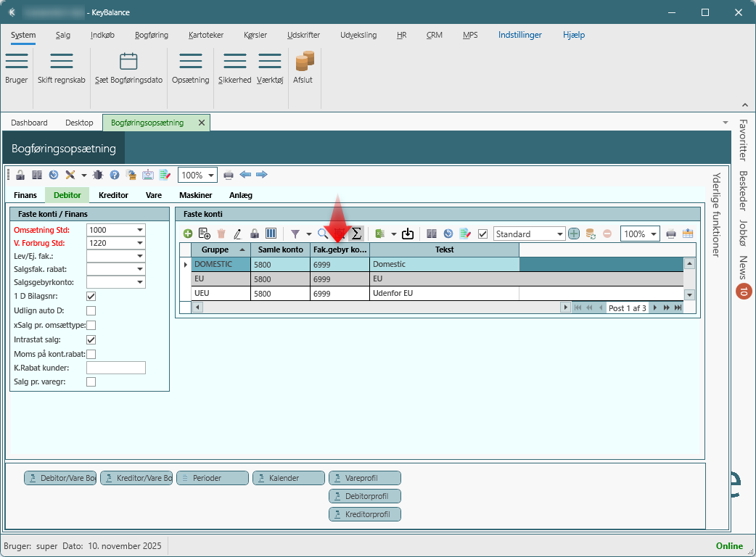Click the green add record icon in Faste konti
Image resolution: width=756 pixels, height=557 pixels.
click(x=188, y=234)
